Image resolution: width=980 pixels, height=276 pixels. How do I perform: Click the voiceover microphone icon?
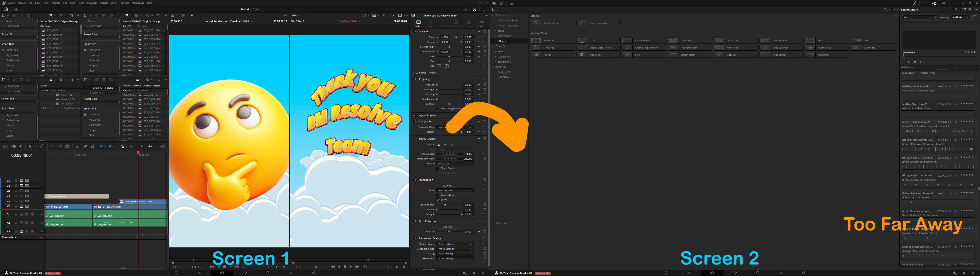(x=21, y=146)
